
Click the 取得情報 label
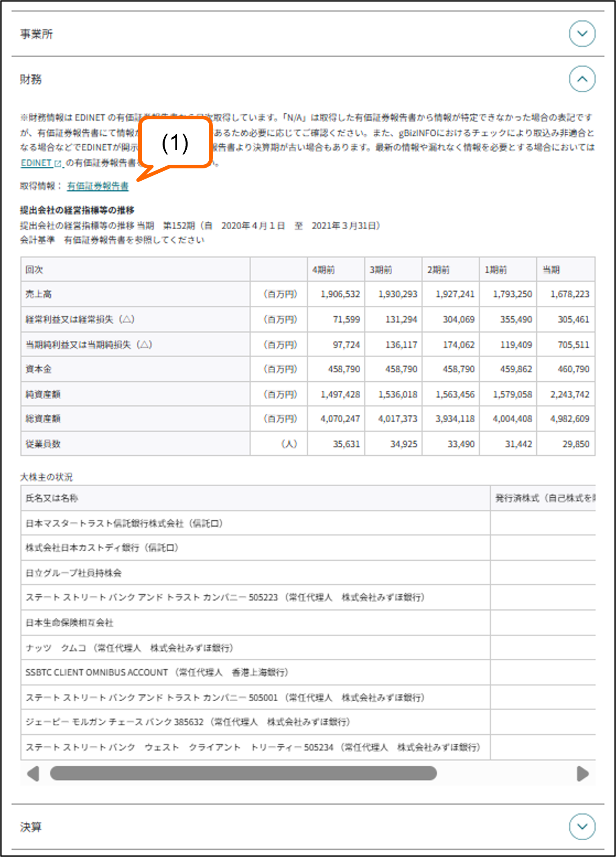point(41,186)
